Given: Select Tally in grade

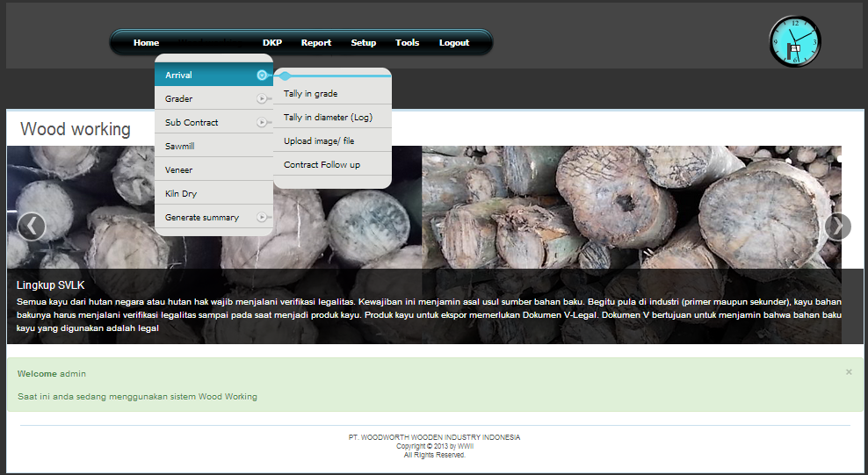Looking at the screenshot, I should coord(310,94).
